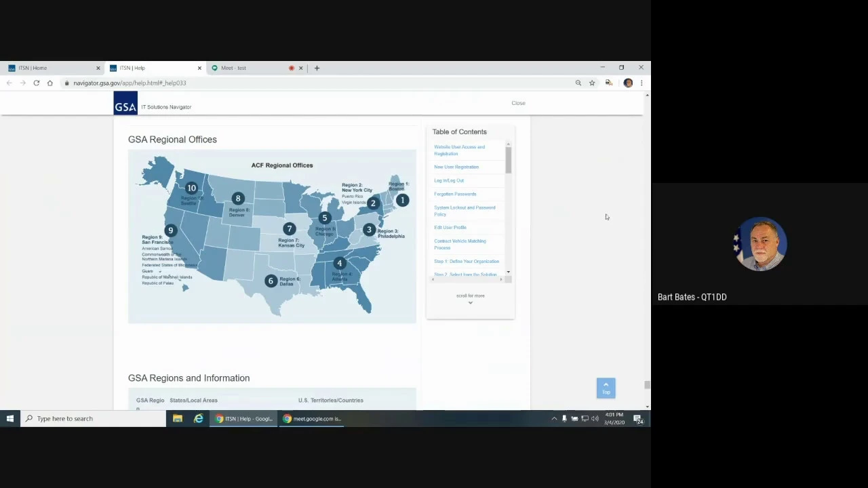The image size is (868, 488).
Task: Go back using the browser back arrow
Action: 9,83
